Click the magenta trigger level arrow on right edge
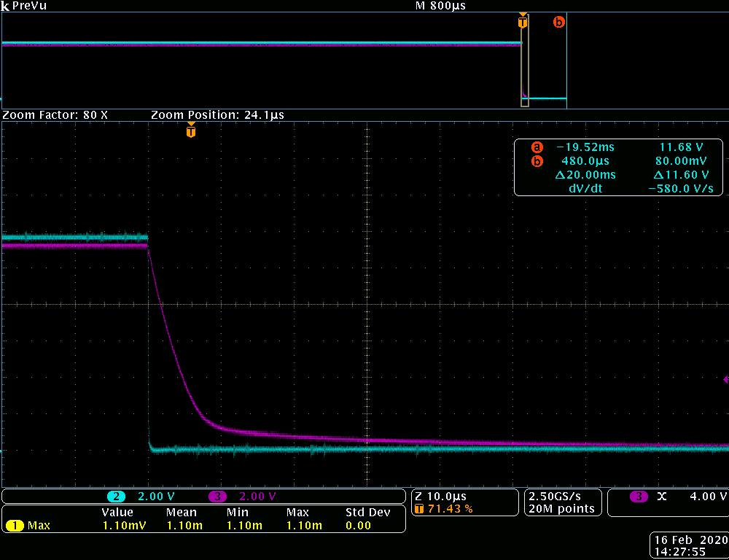The height and width of the screenshot is (560, 729). (725, 379)
